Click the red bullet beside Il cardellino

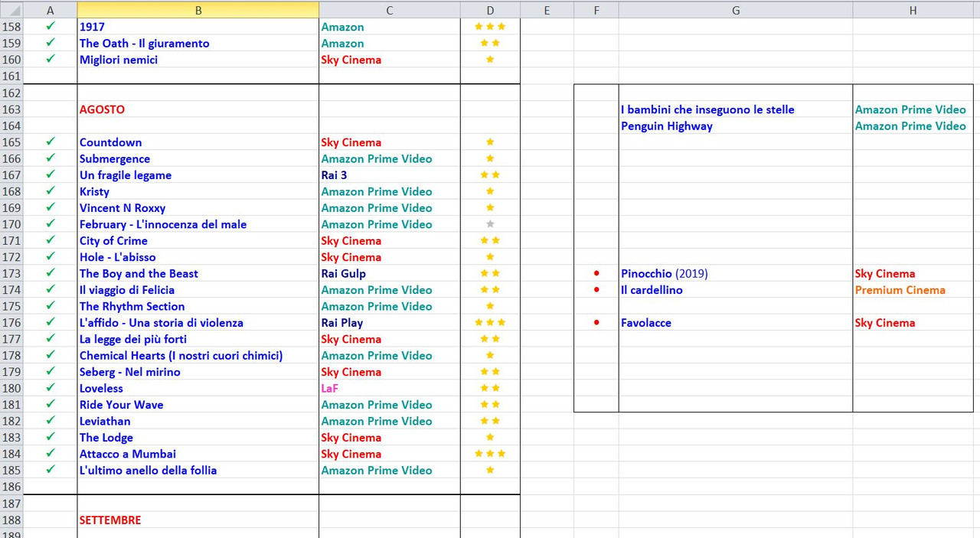596,290
